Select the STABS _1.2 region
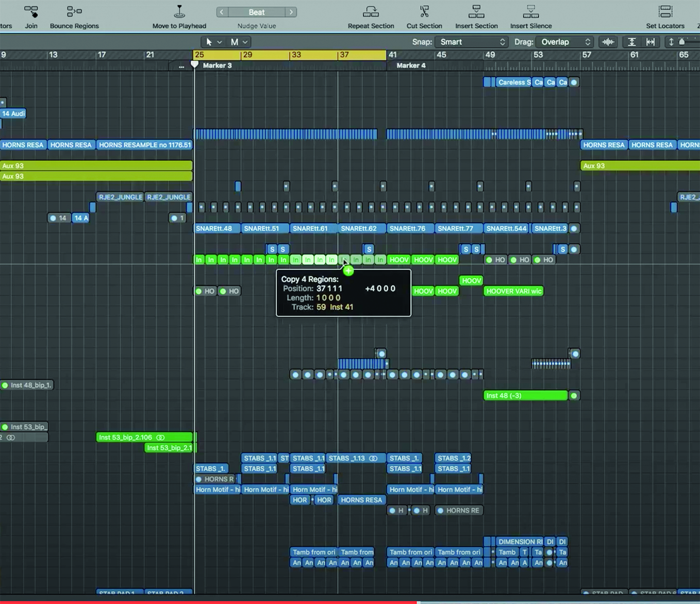 pos(453,458)
